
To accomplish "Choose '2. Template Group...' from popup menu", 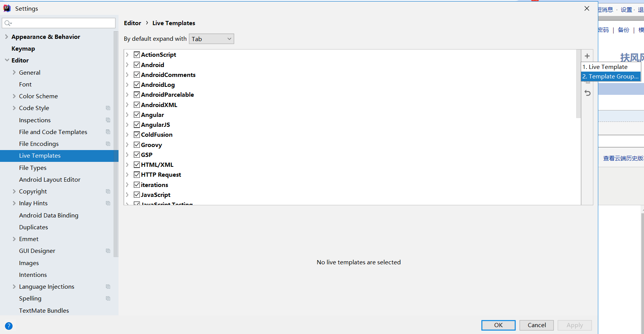I will coord(610,77).
